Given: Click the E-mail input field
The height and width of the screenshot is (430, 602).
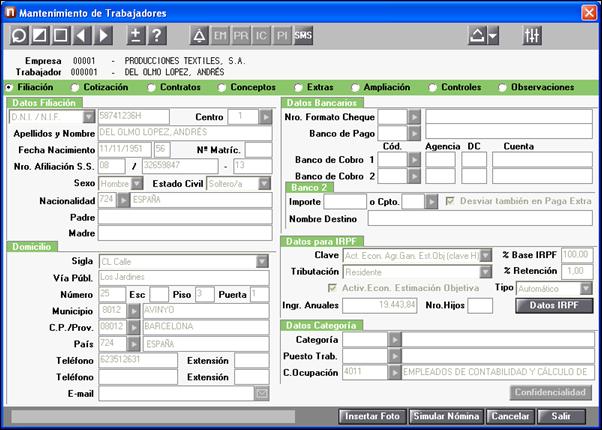Looking at the screenshot, I should tap(176, 393).
